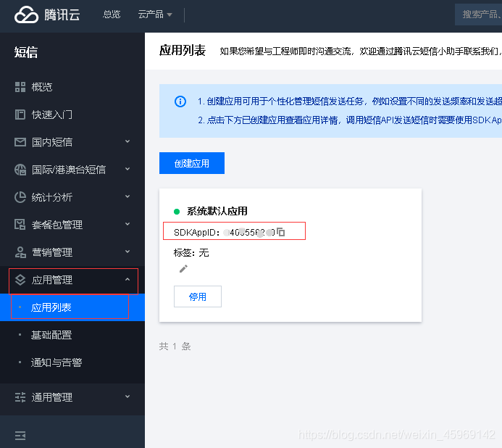Image resolution: width=502 pixels, height=448 pixels.
Task: Click the blue info icon
Action: pos(180,101)
